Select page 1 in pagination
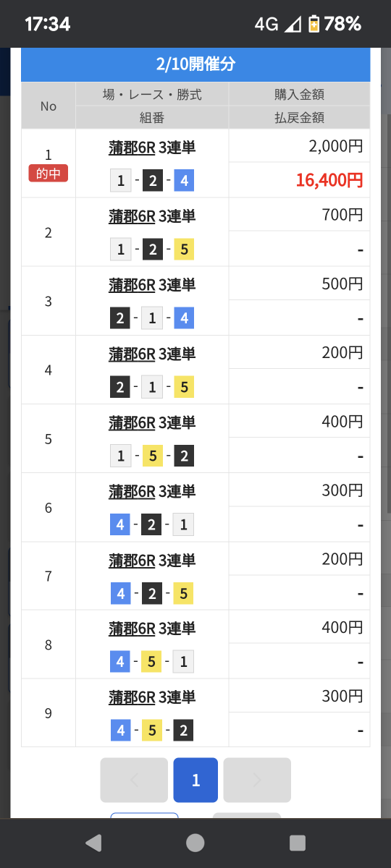This screenshot has width=391, height=868. 195,780
